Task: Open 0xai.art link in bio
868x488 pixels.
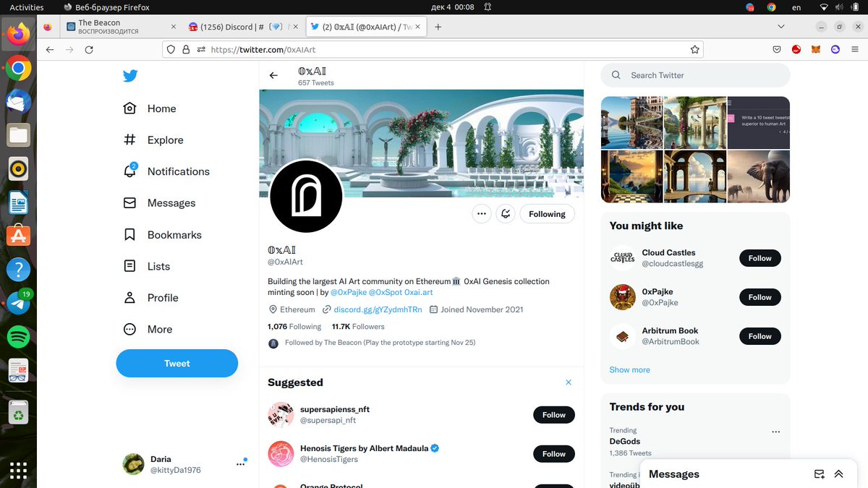Action: pyautogui.click(x=419, y=292)
